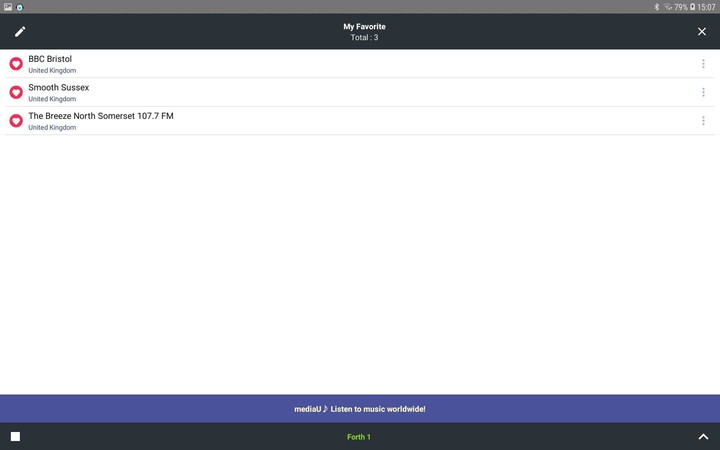The height and width of the screenshot is (450, 720).
Task: Tap the blue round app notification icon
Action: coord(20,7)
